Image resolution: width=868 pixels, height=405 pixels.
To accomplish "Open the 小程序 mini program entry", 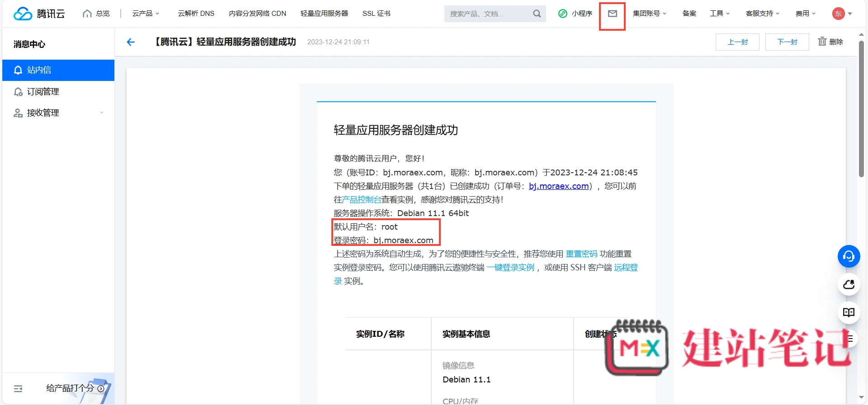I will coord(576,14).
